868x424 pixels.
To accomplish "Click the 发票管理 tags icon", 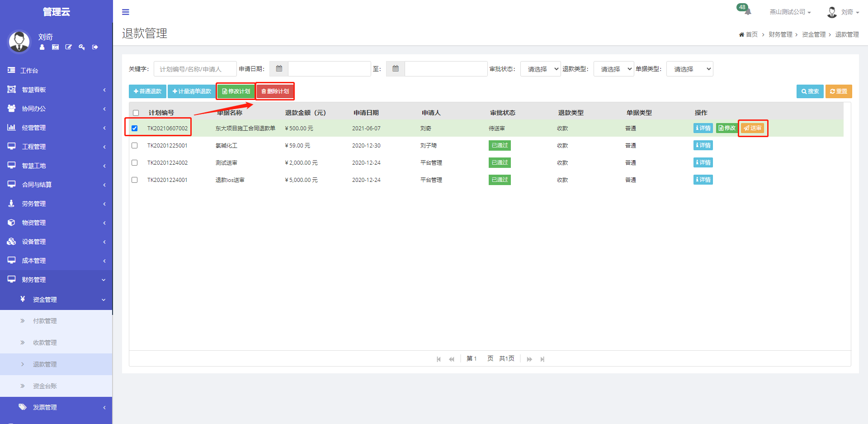I will (x=23, y=407).
